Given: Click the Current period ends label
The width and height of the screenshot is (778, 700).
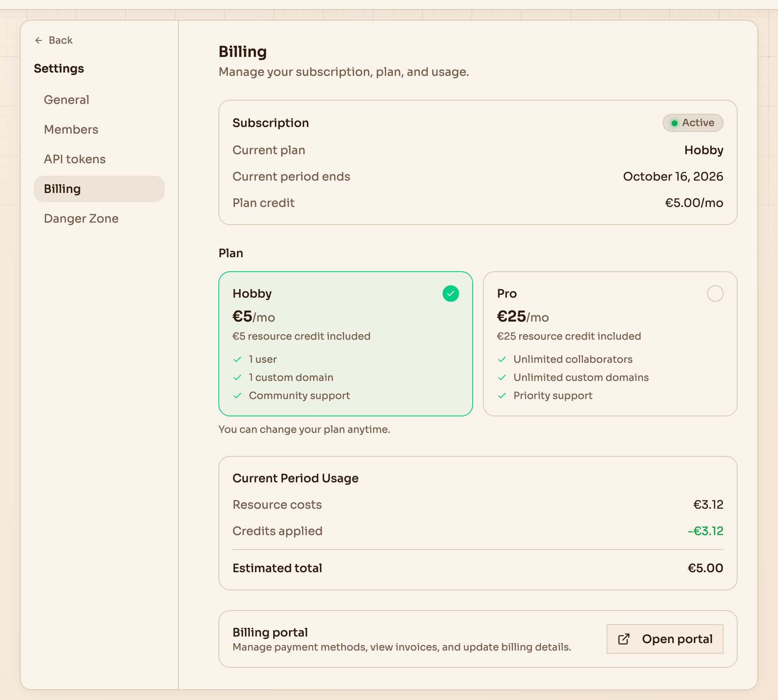Looking at the screenshot, I should pyautogui.click(x=291, y=176).
